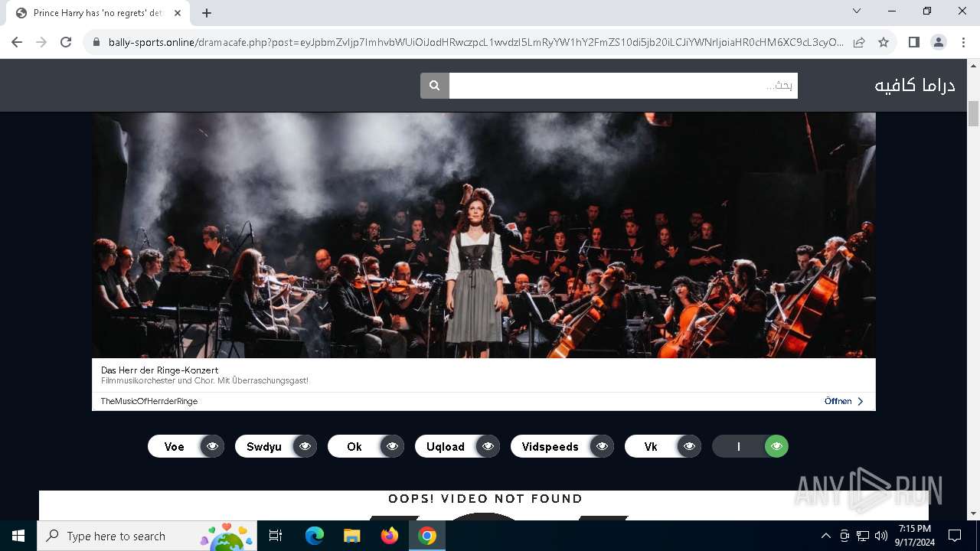Toggle Vidspeeds server eye icon

tap(602, 446)
